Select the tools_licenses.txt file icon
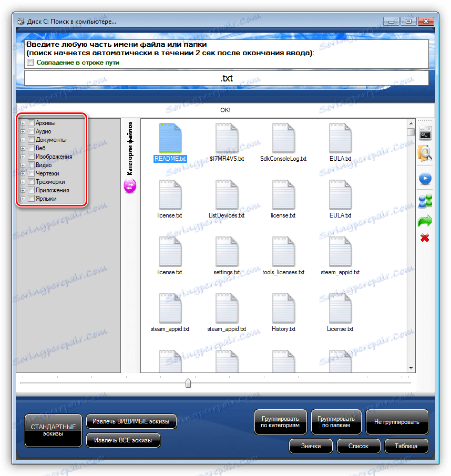This screenshot has height=476, width=451. [x=283, y=252]
